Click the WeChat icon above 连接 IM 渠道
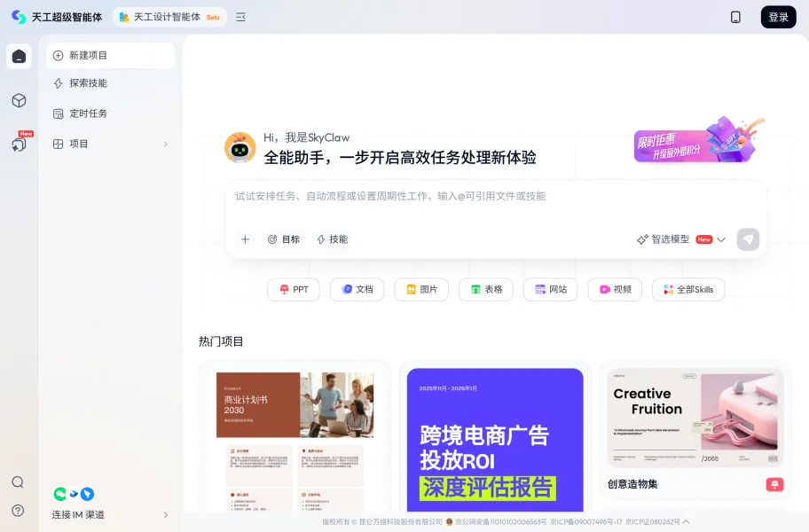 tap(59, 494)
